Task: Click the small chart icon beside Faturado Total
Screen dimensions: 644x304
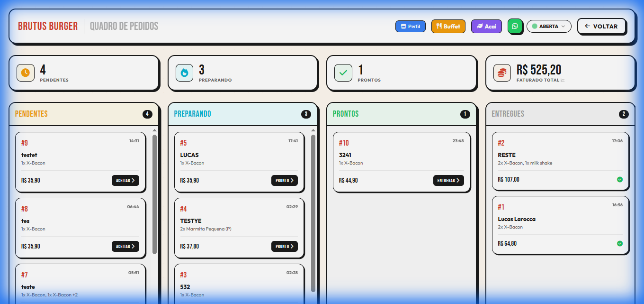Action: pyautogui.click(x=563, y=80)
